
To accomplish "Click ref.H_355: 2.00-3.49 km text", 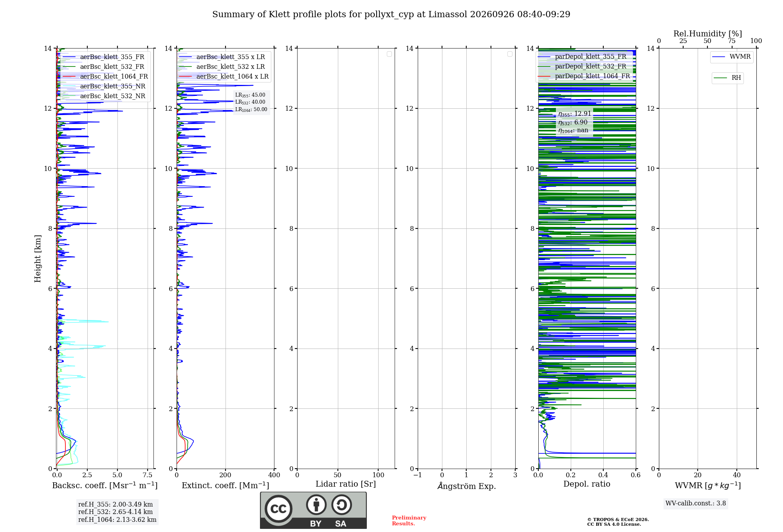I will tap(115, 505).
